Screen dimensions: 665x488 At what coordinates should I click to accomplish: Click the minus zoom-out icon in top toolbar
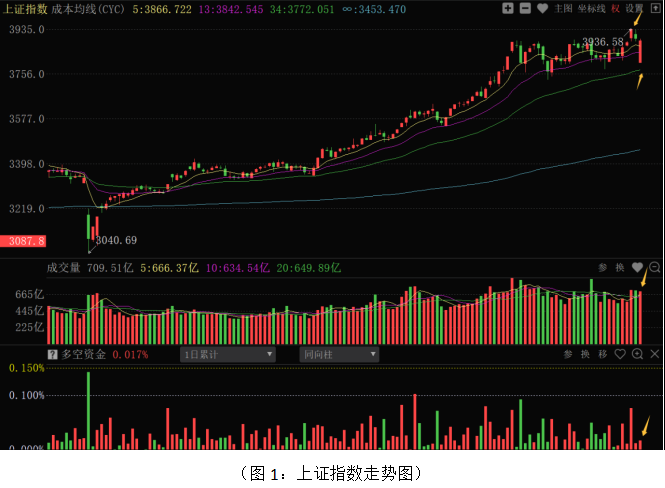[524, 8]
